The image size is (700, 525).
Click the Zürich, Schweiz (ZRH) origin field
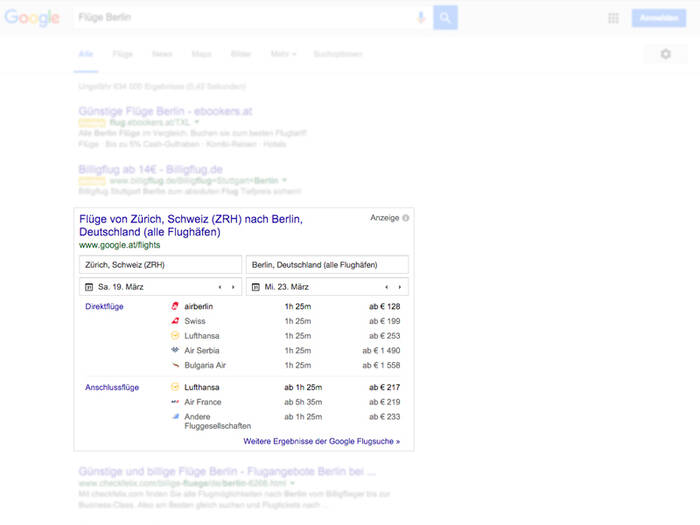click(x=160, y=265)
